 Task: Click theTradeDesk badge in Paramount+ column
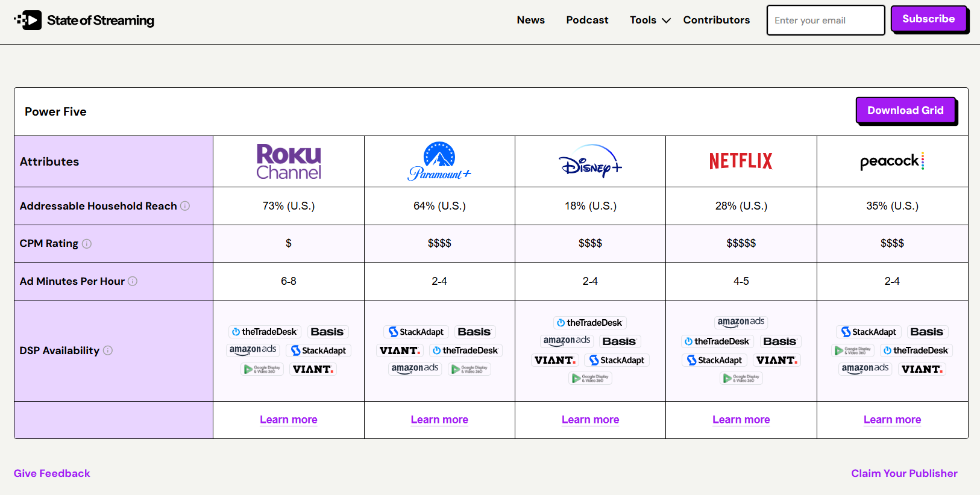coord(465,350)
